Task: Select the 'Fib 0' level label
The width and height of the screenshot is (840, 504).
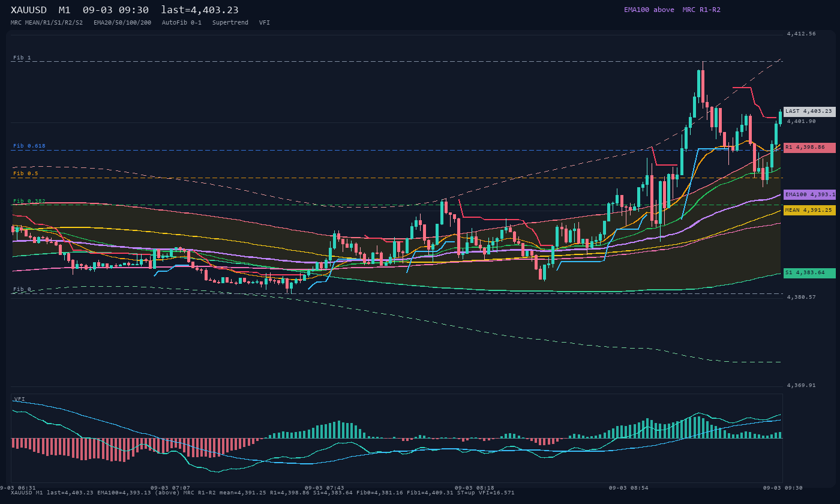Action: [x=22, y=289]
